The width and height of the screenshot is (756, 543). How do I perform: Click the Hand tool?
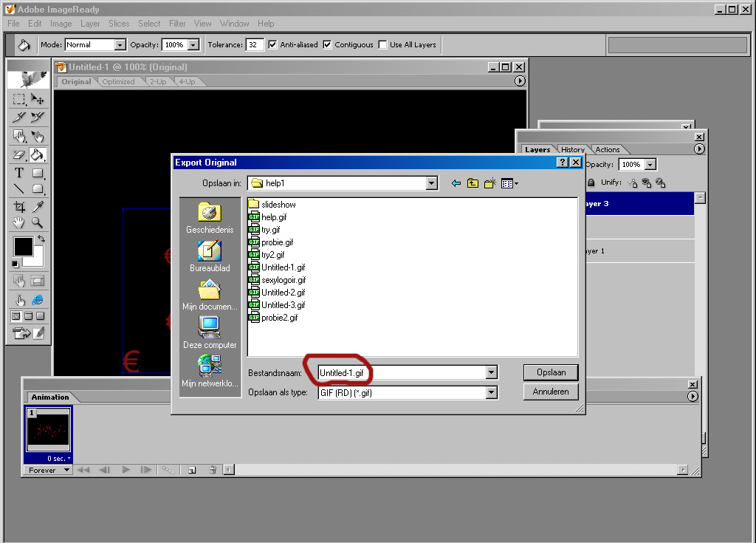(x=19, y=223)
